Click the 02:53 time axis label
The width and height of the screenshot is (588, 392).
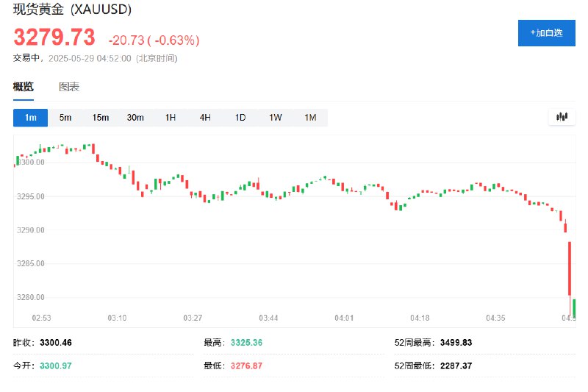click(x=41, y=318)
